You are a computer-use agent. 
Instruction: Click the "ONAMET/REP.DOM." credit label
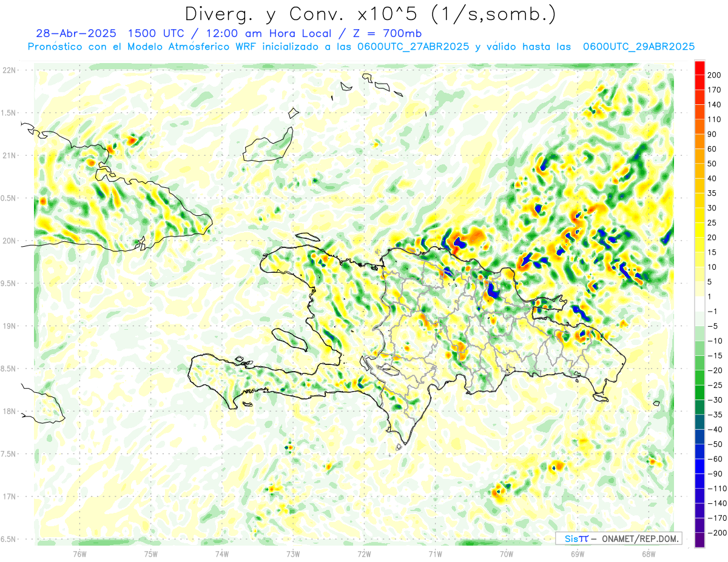(640, 539)
